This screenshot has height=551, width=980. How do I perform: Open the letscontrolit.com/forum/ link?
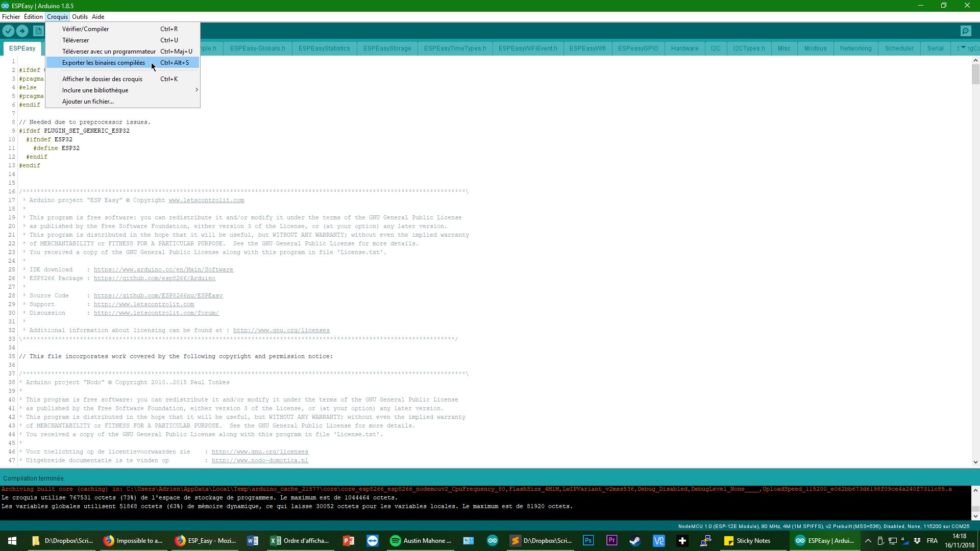click(156, 313)
